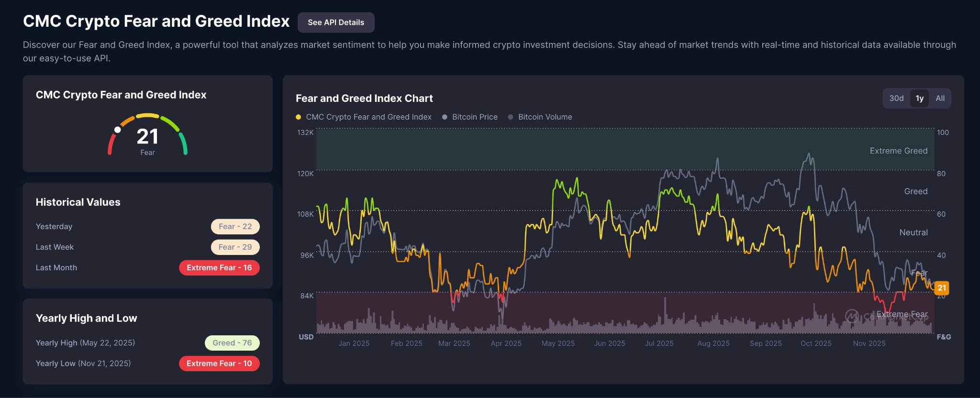Click the Extreme Fear - 10 yearly low badge
Screen dimensions: 980x398
219,363
